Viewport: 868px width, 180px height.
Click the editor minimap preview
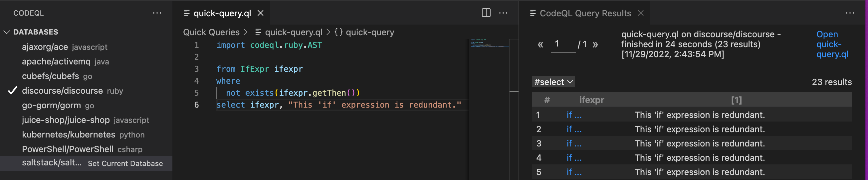[489, 44]
